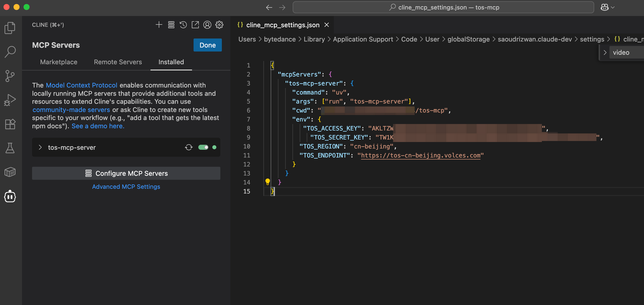Toggle tos-mcp-server enabled switch off

pos(203,147)
